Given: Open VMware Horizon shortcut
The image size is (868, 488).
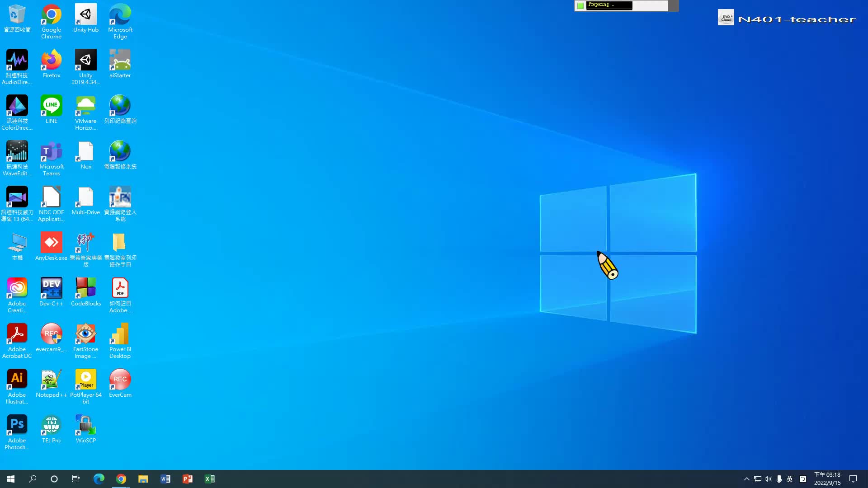Looking at the screenshot, I should coord(86,113).
